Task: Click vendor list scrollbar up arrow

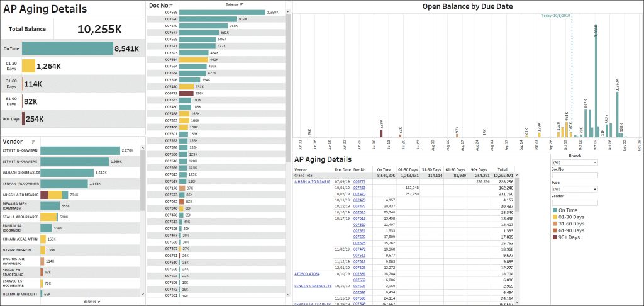Action: [x=143, y=147]
